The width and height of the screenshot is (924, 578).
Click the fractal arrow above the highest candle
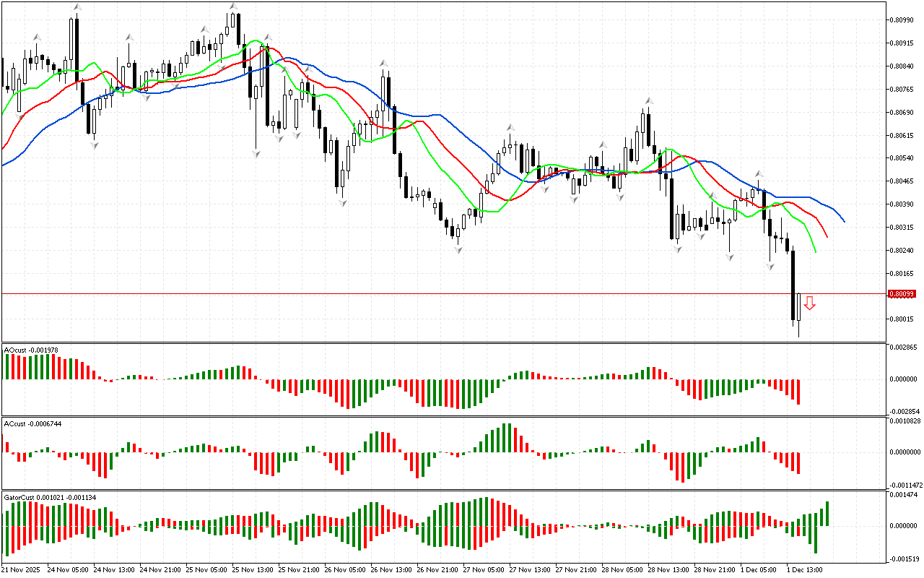(x=232, y=7)
